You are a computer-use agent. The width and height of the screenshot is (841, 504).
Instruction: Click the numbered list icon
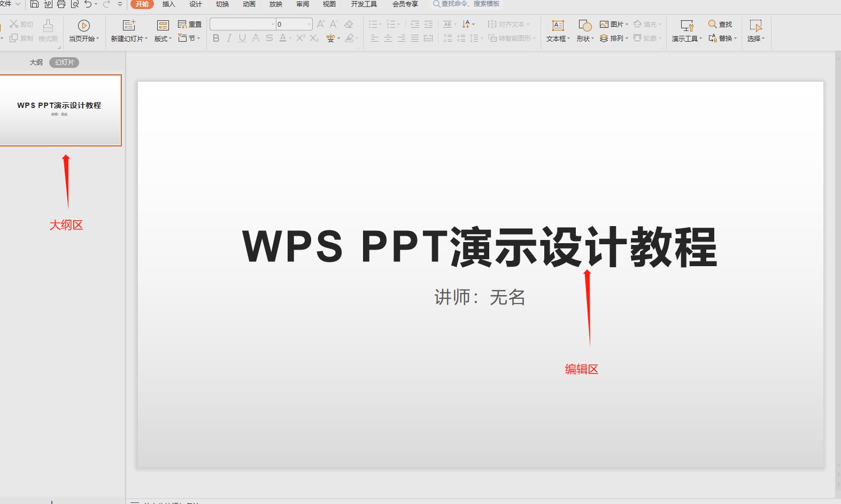pos(391,24)
